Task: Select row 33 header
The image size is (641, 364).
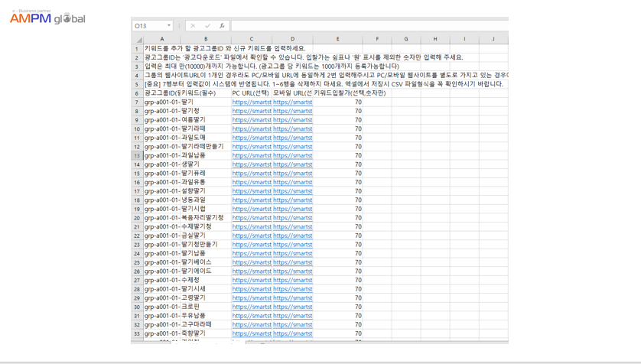Action: [137, 333]
